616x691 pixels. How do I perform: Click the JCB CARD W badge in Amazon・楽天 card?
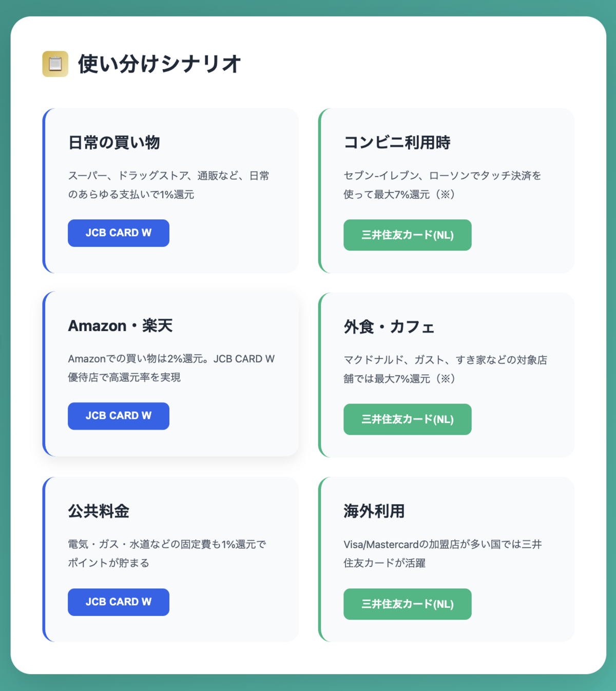pyautogui.click(x=118, y=416)
